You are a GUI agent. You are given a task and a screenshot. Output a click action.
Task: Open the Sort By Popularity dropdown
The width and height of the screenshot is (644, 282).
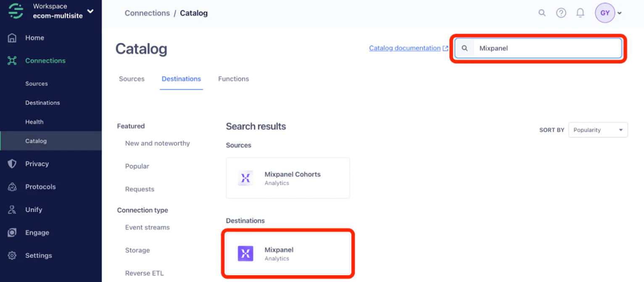(598, 130)
